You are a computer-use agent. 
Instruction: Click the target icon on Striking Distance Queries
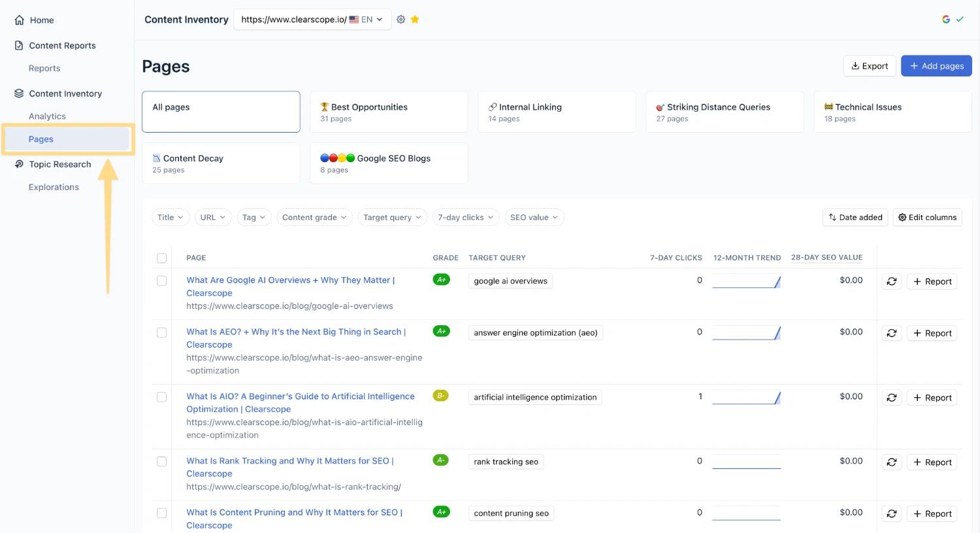[661, 107]
